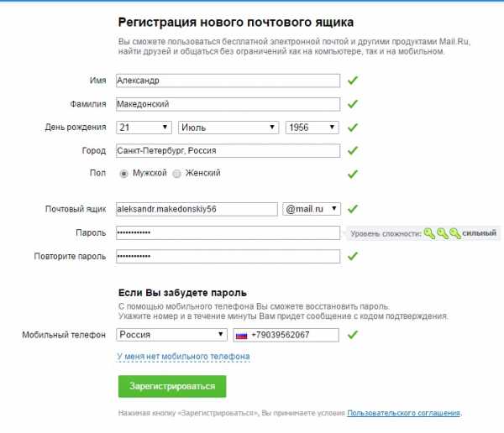Click the checkmark next to the Город field
Viewport: 504px width, 433px height.
point(353,150)
